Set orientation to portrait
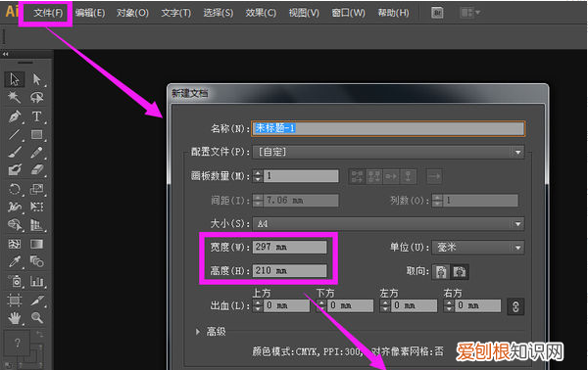The image size is (588, 370). click(441, 272)
